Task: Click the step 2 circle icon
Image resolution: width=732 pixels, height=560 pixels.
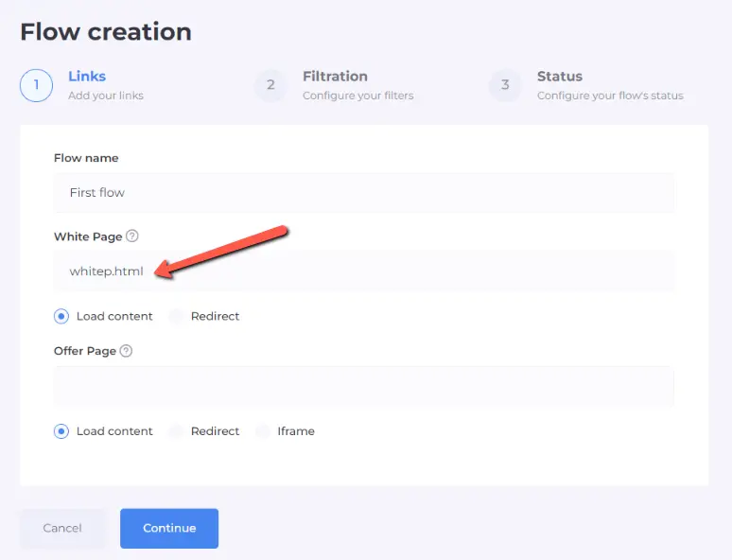Action: 270,85
